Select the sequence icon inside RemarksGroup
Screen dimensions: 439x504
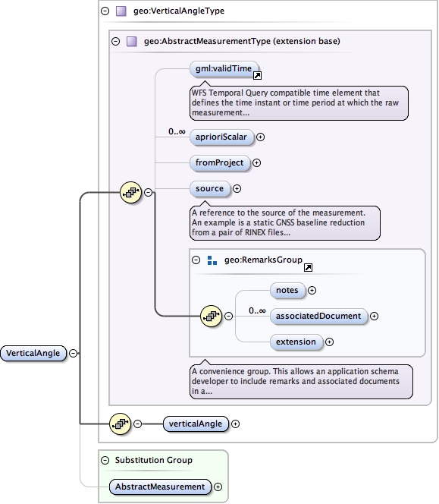point(211,316)
